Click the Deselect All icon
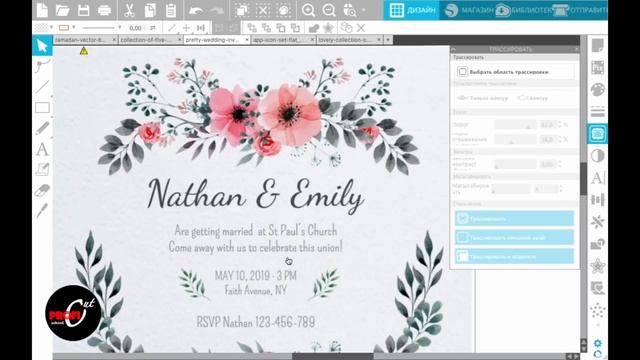The height and width of the screenshot is (360, 640). (x=263, y=10)
